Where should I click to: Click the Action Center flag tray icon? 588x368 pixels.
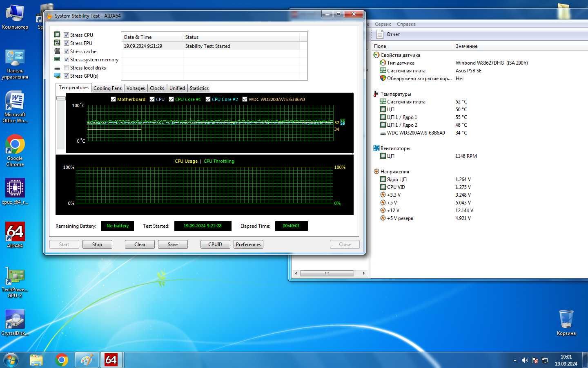pos(535,360)
